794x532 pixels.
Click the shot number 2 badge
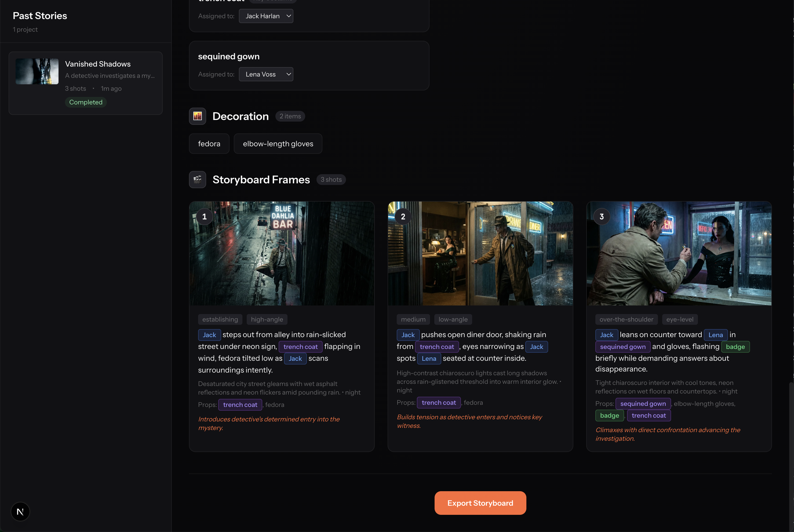coord(403,216)
